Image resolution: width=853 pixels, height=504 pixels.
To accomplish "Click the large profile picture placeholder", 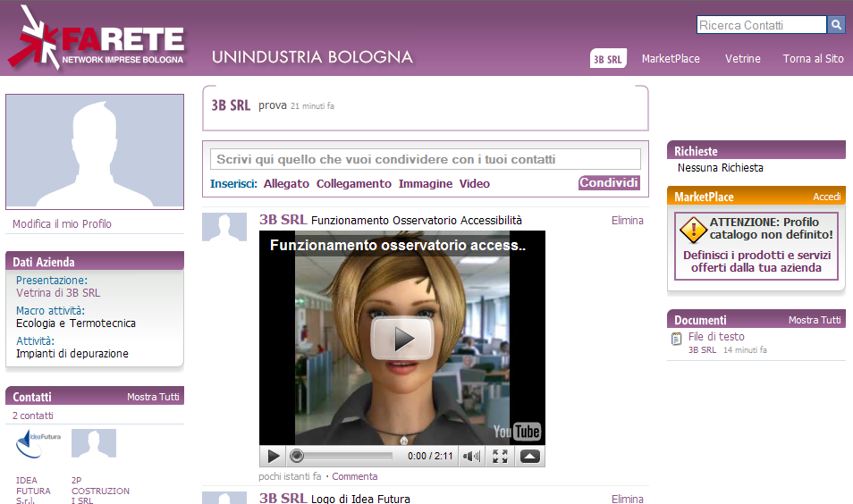I will tap(95, 152).
